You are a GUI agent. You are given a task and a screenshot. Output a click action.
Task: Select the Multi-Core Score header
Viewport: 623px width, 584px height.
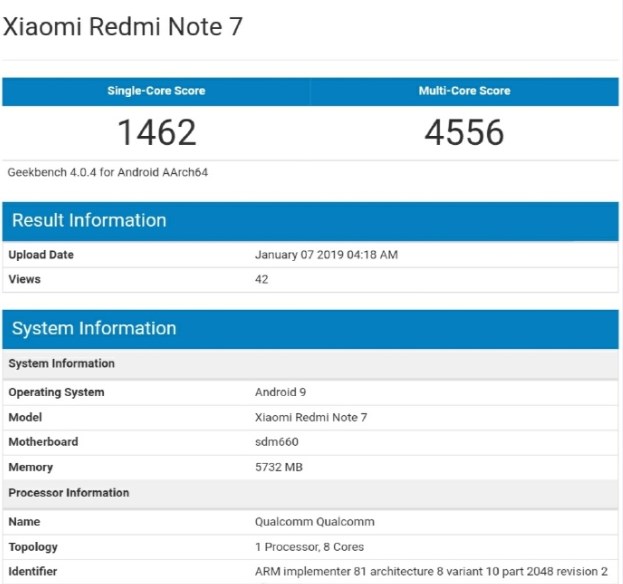(x=464, y=91)
